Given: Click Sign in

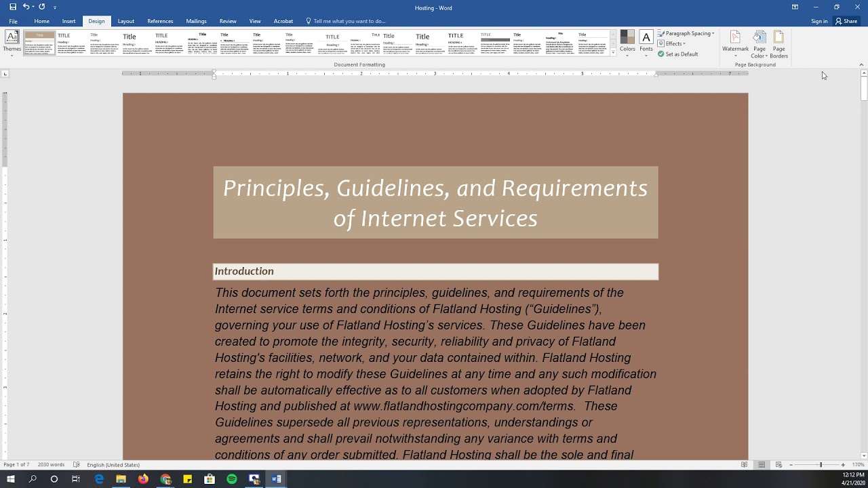Looking at the screenshot, I should pos(819,21).
